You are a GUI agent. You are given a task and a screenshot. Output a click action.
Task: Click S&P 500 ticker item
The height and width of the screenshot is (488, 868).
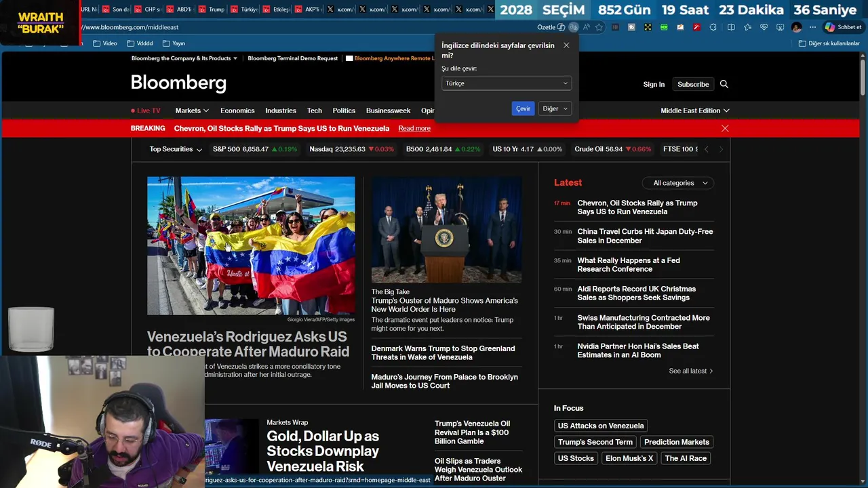pos(254,149)
